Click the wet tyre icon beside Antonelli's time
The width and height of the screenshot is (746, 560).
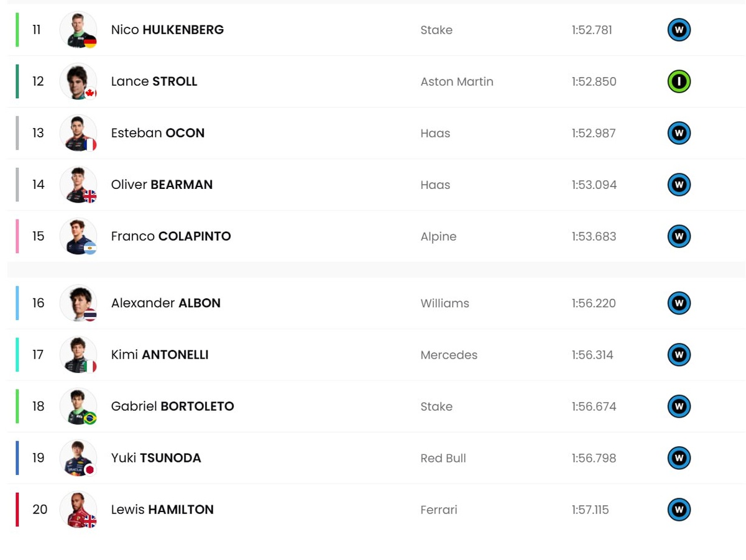click(679, 355)
